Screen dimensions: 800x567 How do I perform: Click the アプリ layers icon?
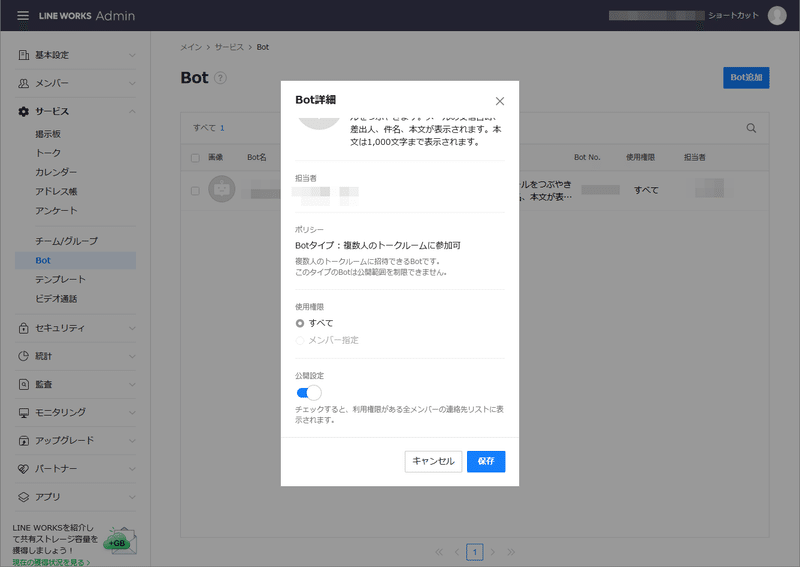(23, 497)
